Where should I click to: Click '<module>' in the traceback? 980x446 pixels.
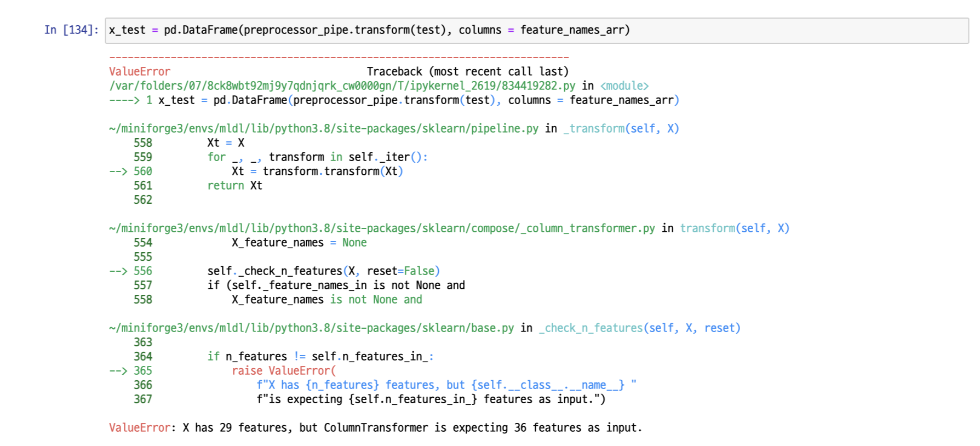point(624,86)
